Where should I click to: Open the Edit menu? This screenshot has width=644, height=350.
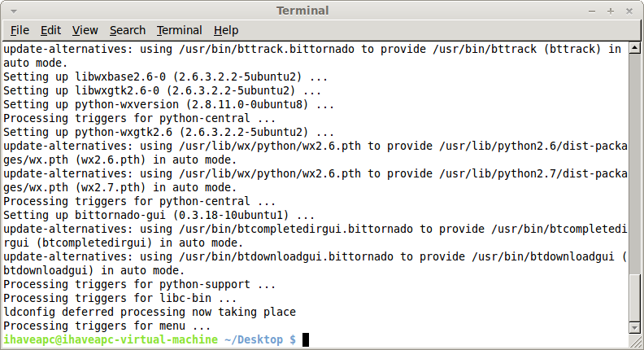click(x=50, y=30)
